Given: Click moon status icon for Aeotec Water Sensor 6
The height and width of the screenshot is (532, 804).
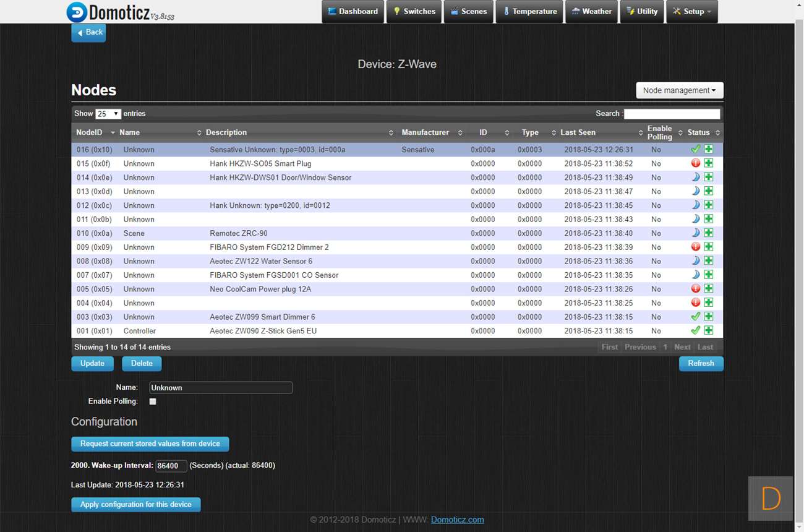Looking at the screenshot, I should [x=695, y=261].
